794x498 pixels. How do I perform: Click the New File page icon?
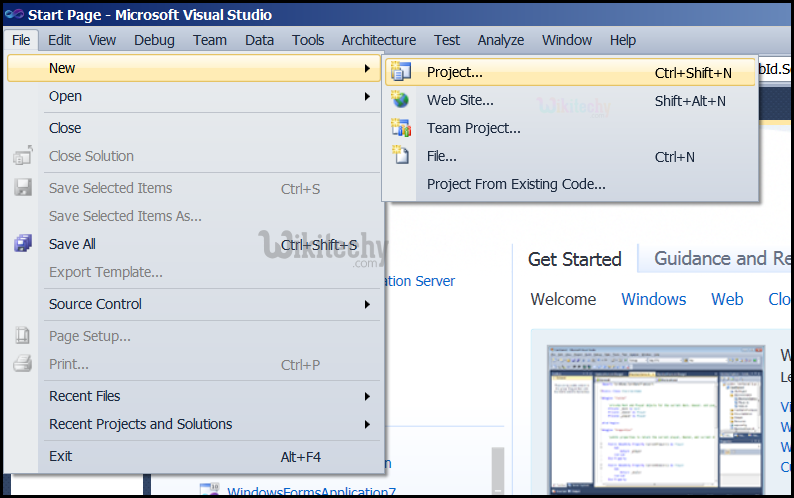click(401, 155)
